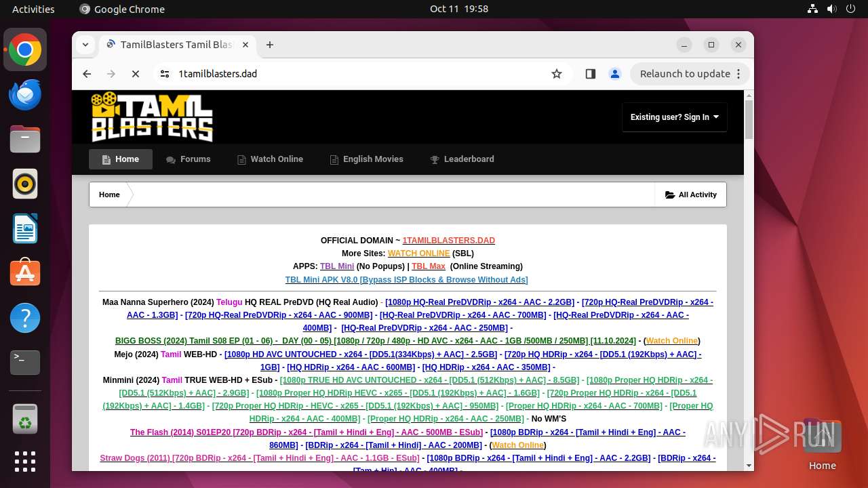Stop loading the page
The height and width of the screenshot is (488, 868).
(x=136, y=74)
